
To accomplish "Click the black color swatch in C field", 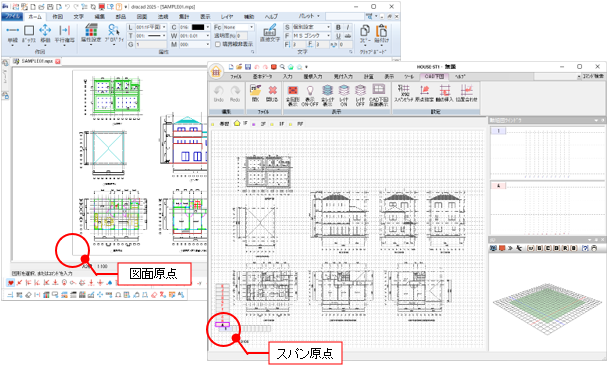I will tap(198, 27).
